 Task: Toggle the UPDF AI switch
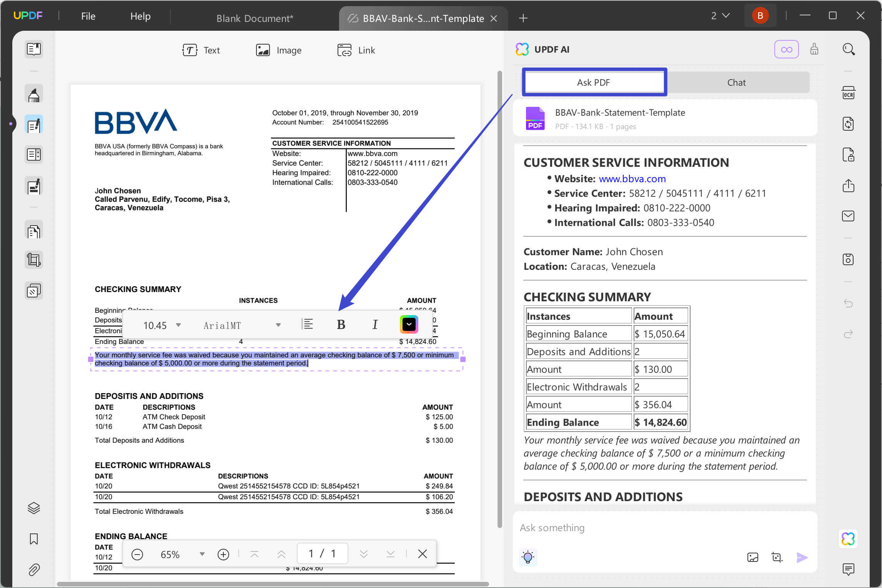(x=787, y=49)
